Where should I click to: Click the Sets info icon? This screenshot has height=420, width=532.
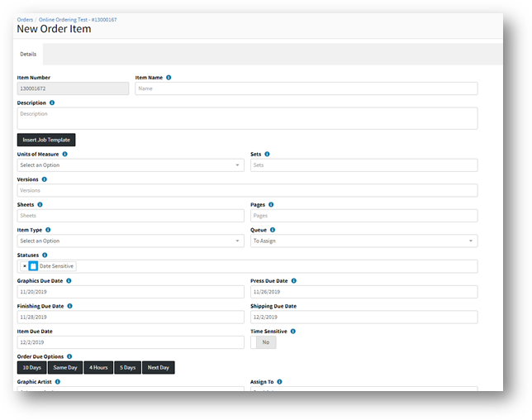coord(267,154)
